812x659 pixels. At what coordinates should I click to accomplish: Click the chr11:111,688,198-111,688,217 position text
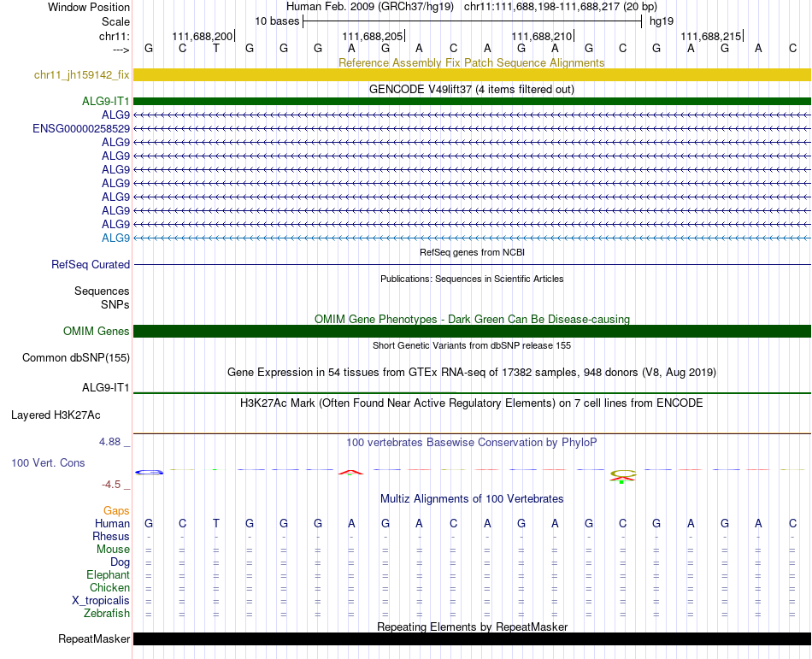pyautogui.click(x=561, y=7)
